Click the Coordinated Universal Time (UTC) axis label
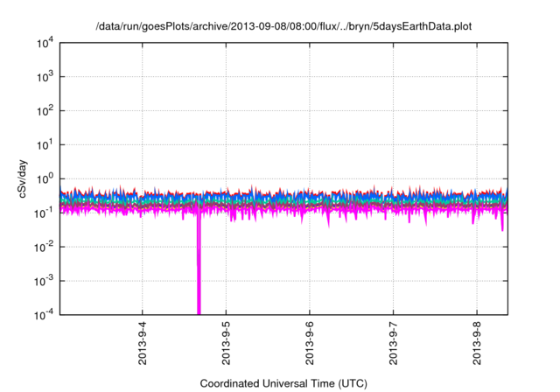The width and height of the screenshot is (560, 392). pyautogui.click(x=283, y=383)
